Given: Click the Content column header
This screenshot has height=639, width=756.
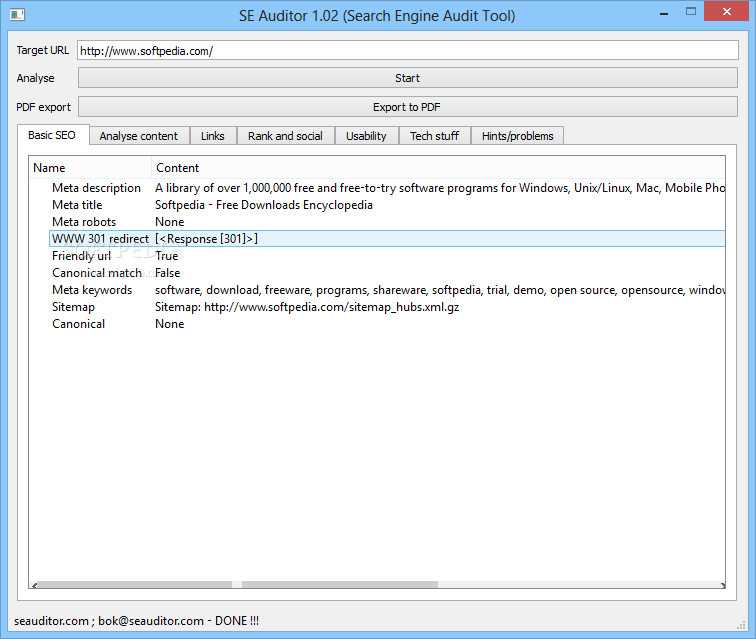Looking at the screenshot, I should coord(438,168).
